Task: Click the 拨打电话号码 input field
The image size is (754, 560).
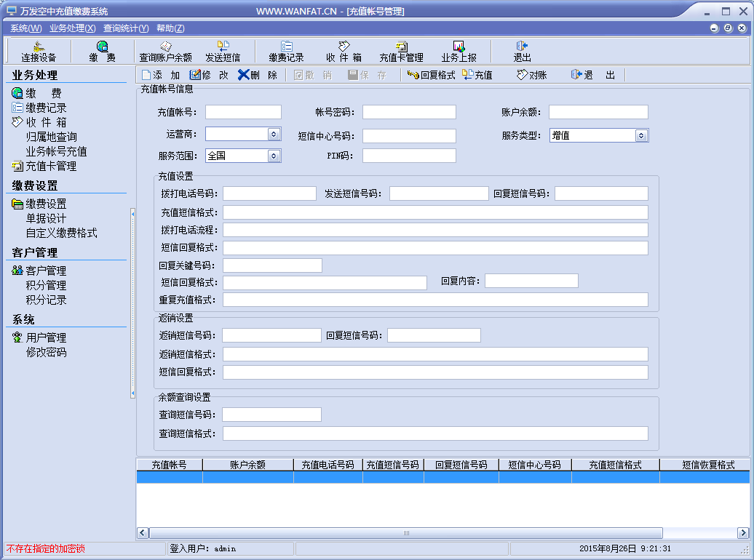Action: coord(269,193)
